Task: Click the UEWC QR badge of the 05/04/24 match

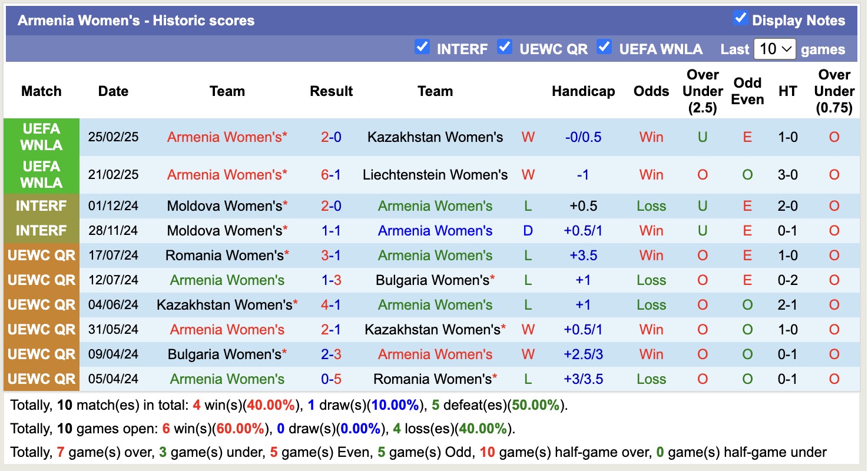Action: tap(41, 379)
